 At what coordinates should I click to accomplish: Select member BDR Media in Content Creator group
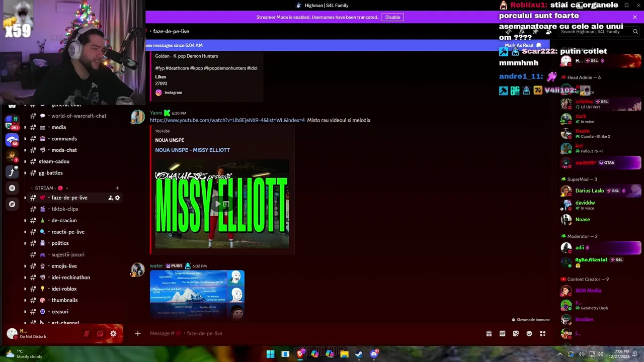pyautogui.click(x=601, y=291)
